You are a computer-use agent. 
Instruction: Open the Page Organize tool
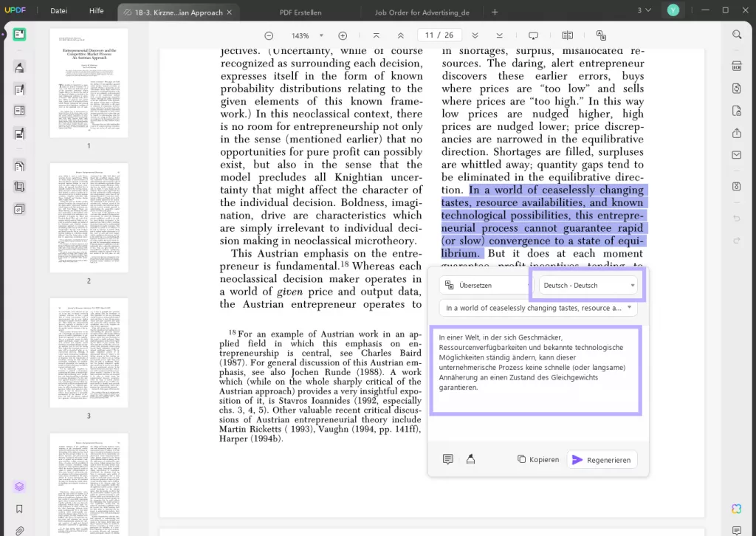point(19,111)
